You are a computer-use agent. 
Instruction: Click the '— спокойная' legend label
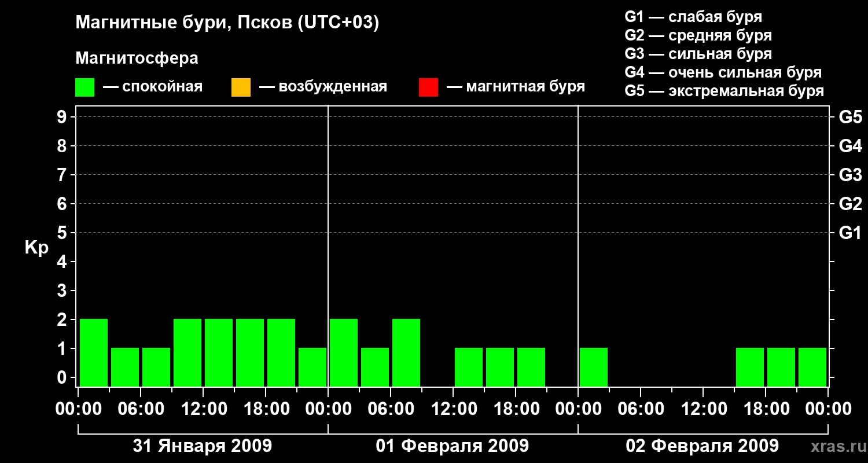[x=153, y=87]
